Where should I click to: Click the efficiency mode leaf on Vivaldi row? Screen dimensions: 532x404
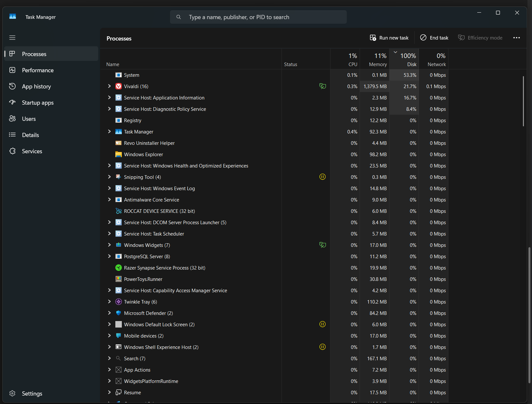[x=323, y=86]
